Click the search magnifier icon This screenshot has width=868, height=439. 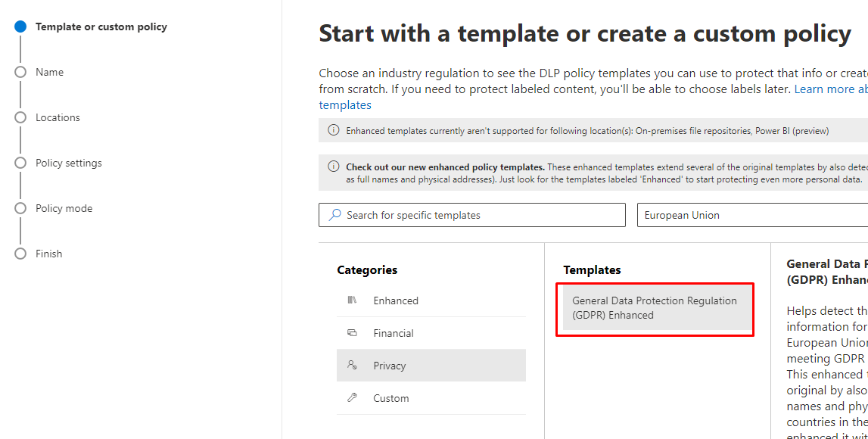(x=334, y=215)
